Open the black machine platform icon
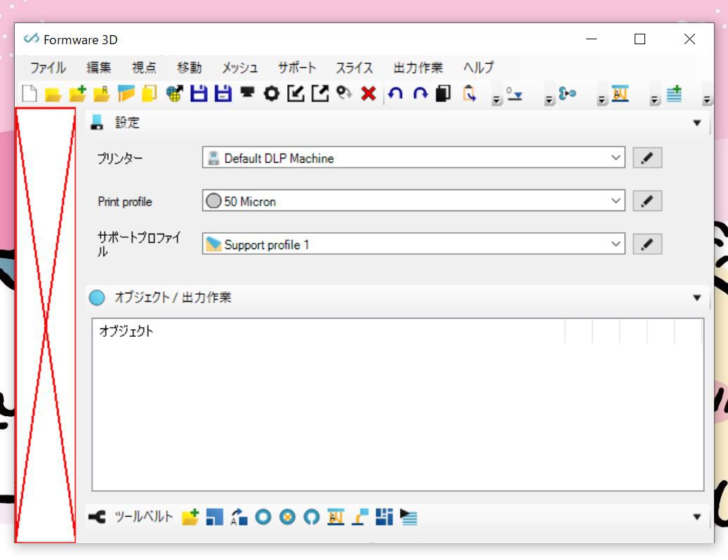This screenshot has height=560, width=728. (247, 93)
